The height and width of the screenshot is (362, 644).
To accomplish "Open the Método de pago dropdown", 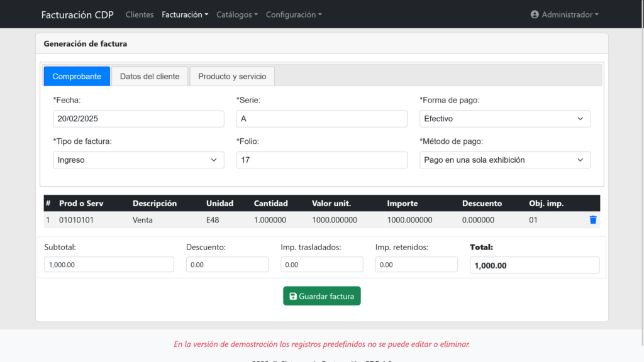I will (504, 160).
